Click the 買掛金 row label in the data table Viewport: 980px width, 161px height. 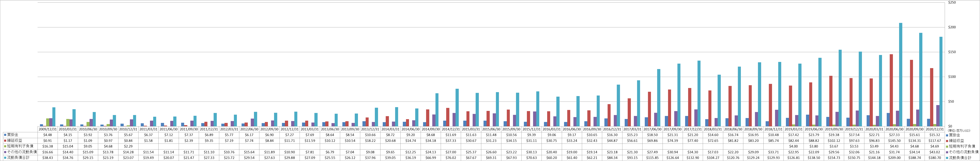pyautogui.click(x=13, y=135)
